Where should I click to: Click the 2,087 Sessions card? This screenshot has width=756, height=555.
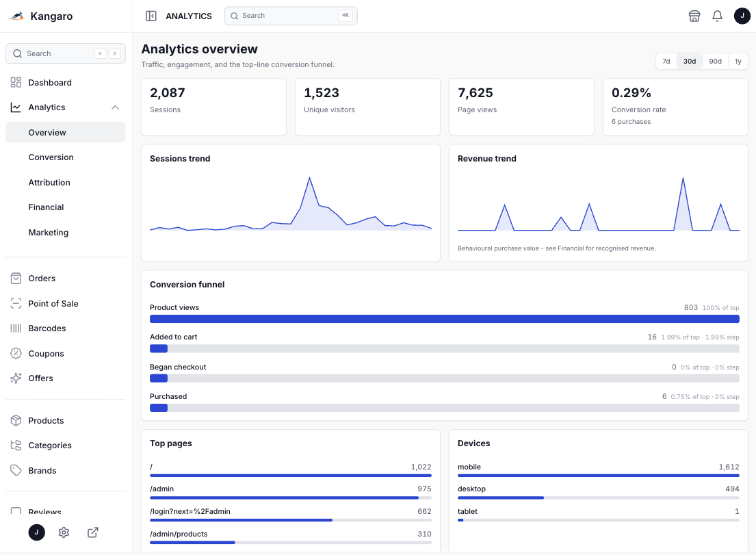tap(213, 107)
